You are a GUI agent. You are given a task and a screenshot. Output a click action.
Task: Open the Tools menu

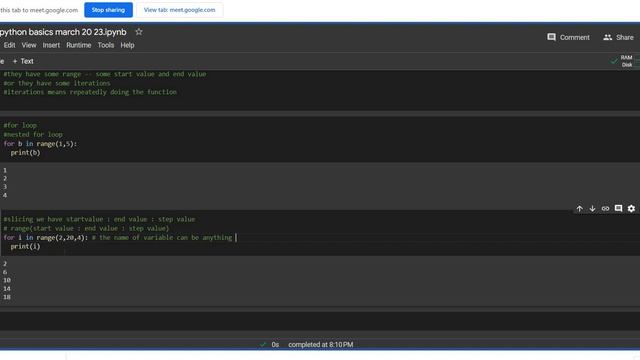coord(105,45)
